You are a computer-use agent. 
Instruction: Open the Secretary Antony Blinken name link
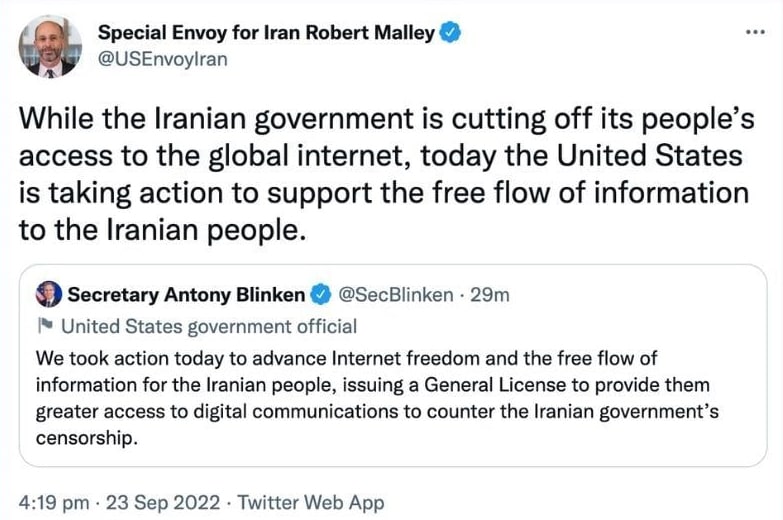(x=186, y=294)
